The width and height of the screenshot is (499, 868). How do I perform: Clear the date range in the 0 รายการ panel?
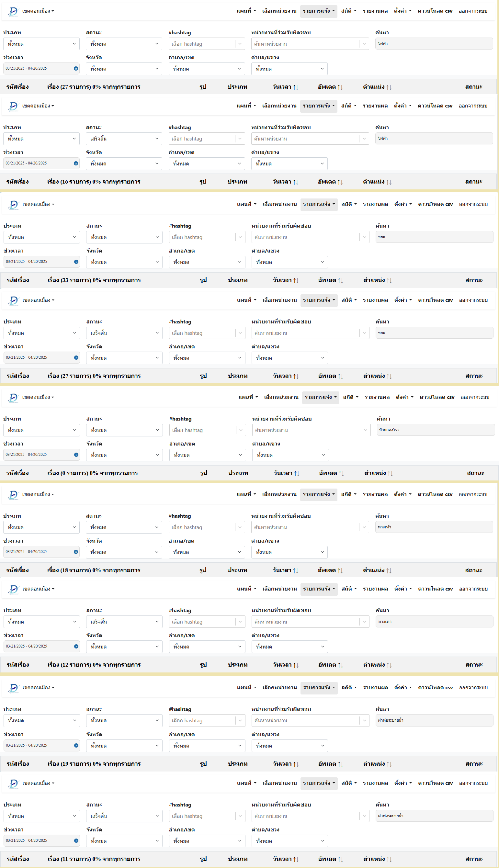point(76,455)
